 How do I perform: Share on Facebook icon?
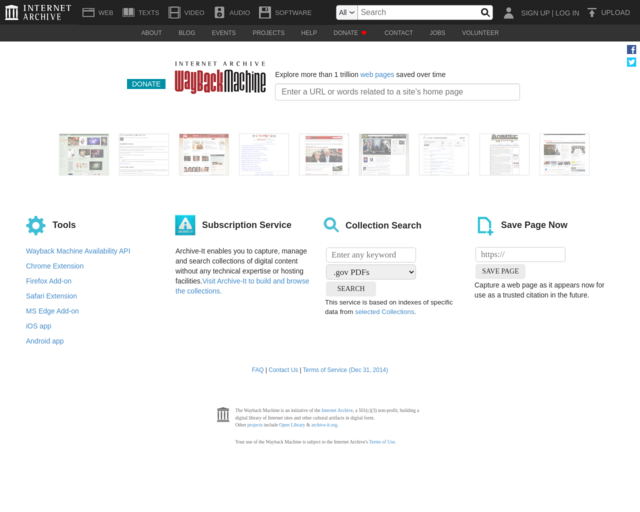(631, 50)
